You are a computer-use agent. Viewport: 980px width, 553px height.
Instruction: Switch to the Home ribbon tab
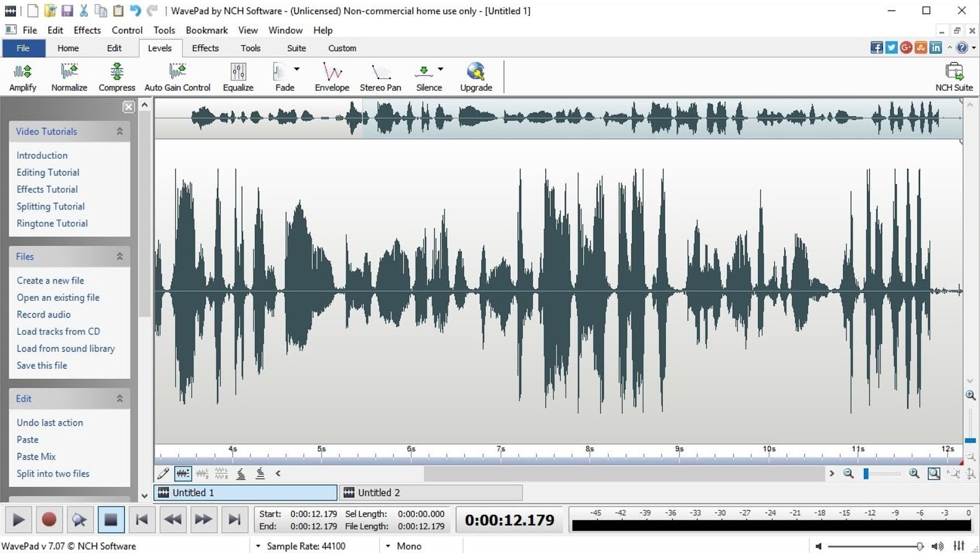pyautogui.click(x=68, y=48)
